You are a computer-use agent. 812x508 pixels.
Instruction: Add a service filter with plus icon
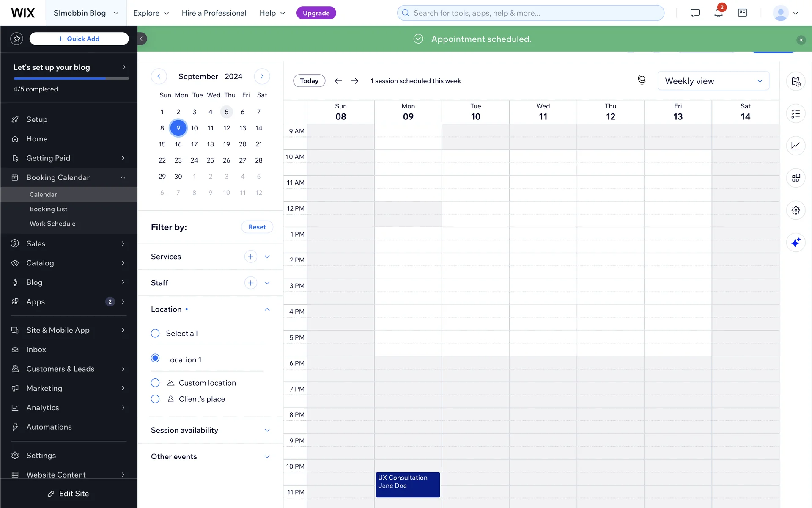click(250, 257)
